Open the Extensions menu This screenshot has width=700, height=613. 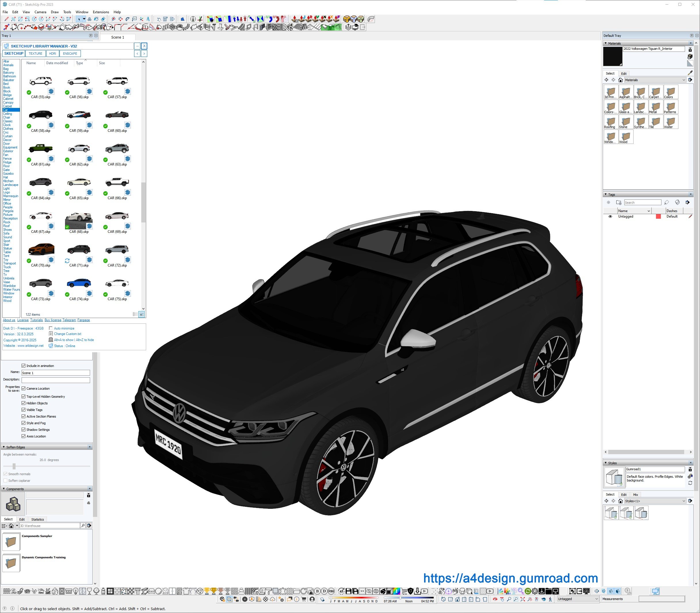click(101, 12)
